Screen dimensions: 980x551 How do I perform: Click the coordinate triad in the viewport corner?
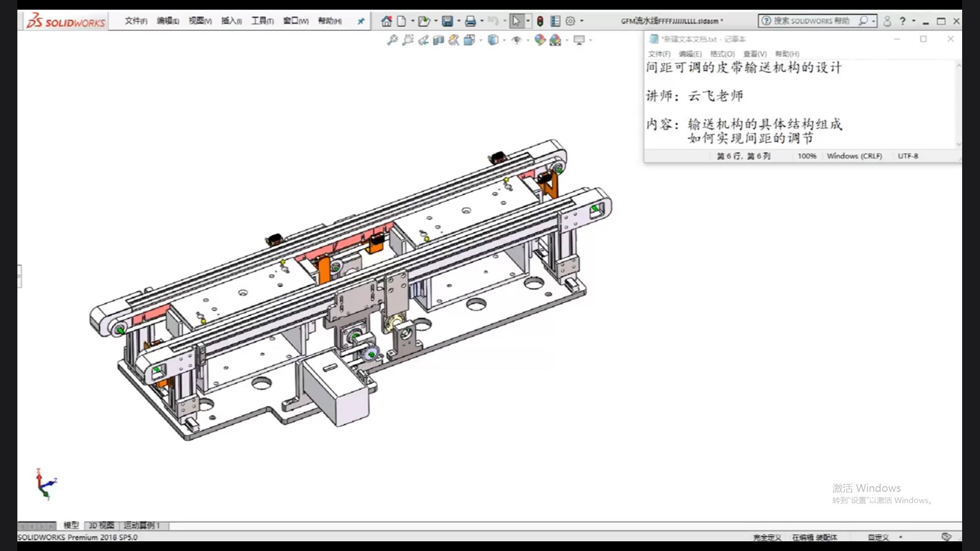point(46,483)
